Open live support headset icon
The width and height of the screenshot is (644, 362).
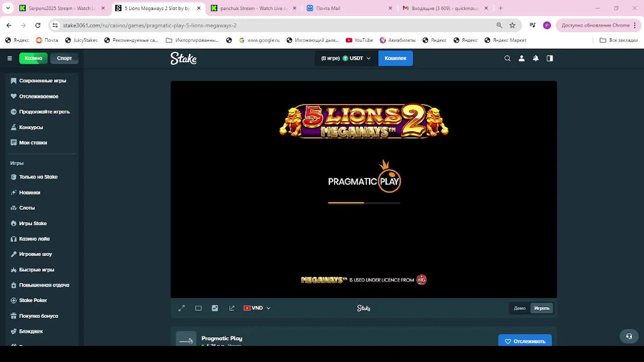[x=629, y=336]
